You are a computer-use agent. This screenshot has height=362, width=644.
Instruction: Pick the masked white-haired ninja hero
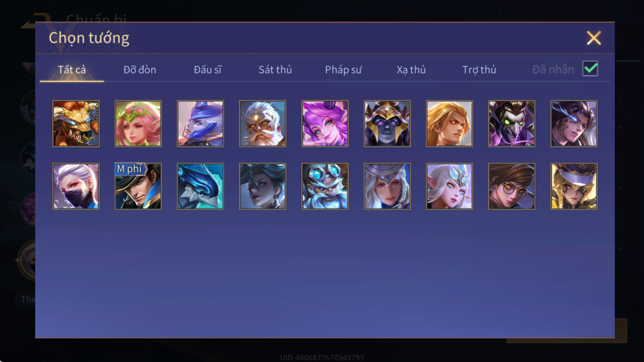coord(76,186)
